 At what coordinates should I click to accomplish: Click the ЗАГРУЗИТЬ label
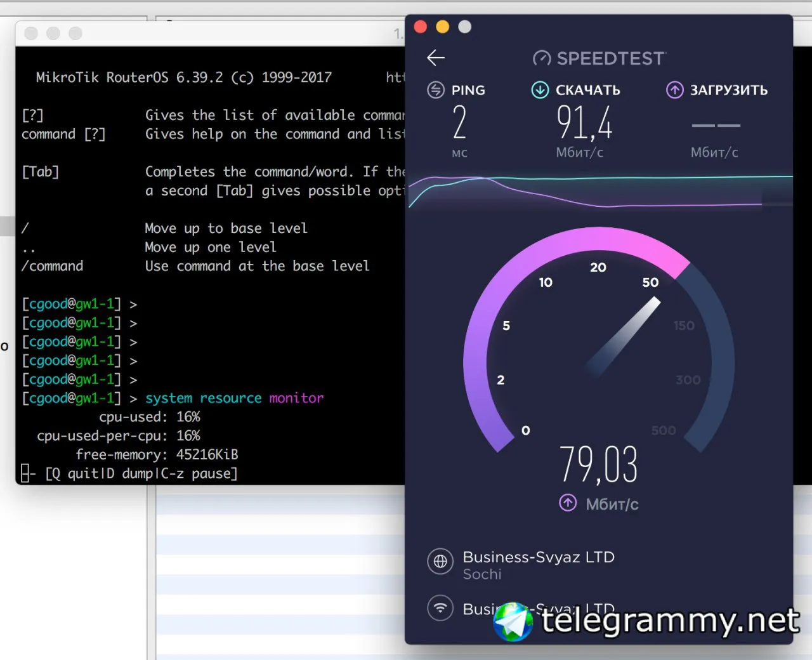(x=729, y=90)
